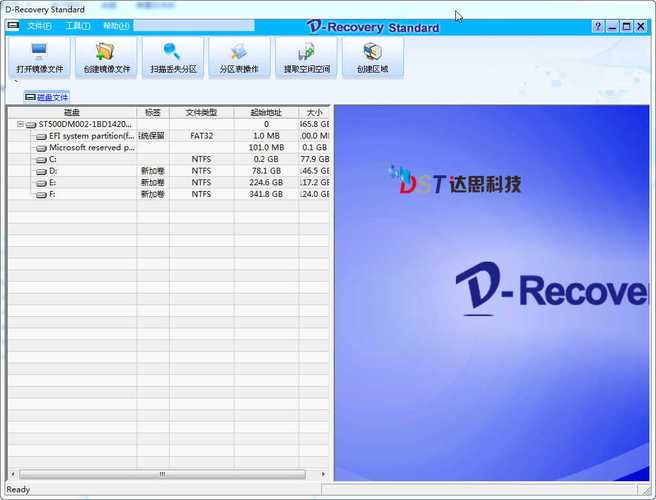Image resolution: width=656 pixels, height=500 pixels.
Task: Click the 341.8 GB start address cell
Action: (x=266, y=195)
